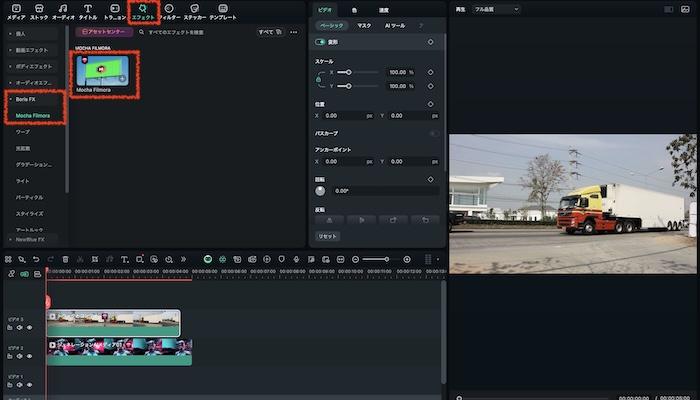Toggle the 変形 (Transform) switch

[320, 42]
